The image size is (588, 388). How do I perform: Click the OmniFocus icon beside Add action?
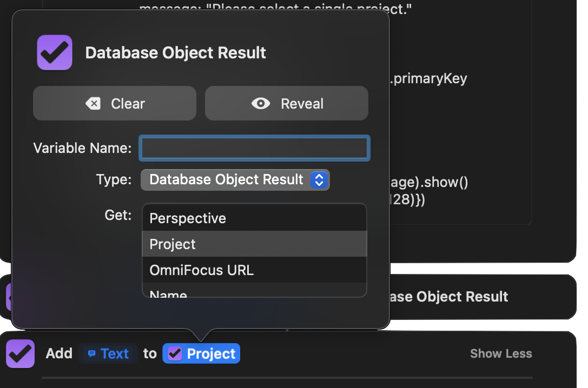click(21, 353)
